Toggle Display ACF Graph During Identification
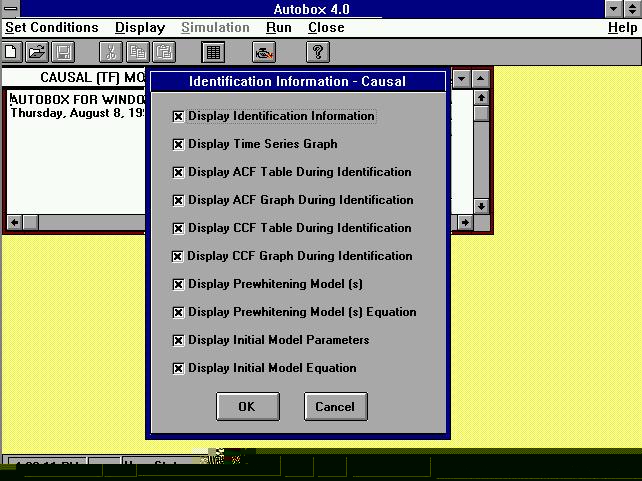The height and width of the screenshot is (481, 642). point(178,200)
